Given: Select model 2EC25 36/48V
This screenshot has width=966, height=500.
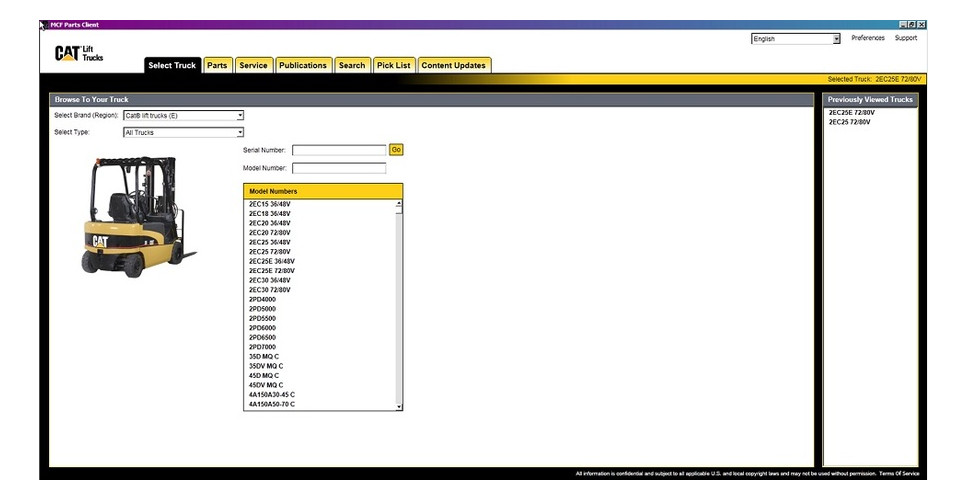Looking at the screenshot, I should pyautogui.click(x=269, y=243).
